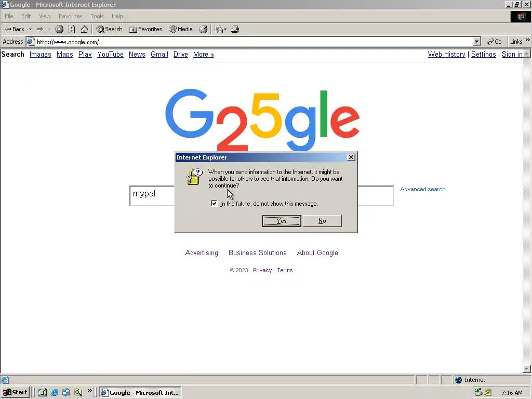Open the Tools menu
Screen dimensions: 532x399
(x=97, y=16)
